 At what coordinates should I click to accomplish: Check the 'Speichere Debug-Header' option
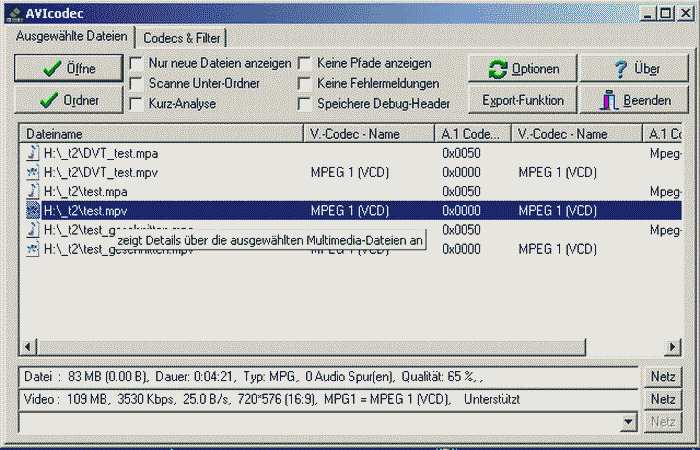click(306, 103)
